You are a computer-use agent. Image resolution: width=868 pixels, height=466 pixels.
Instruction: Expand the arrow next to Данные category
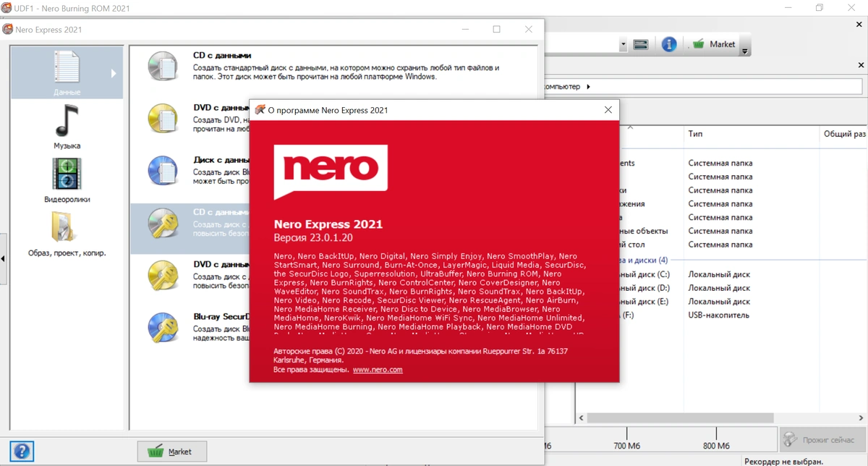point(114,73)
